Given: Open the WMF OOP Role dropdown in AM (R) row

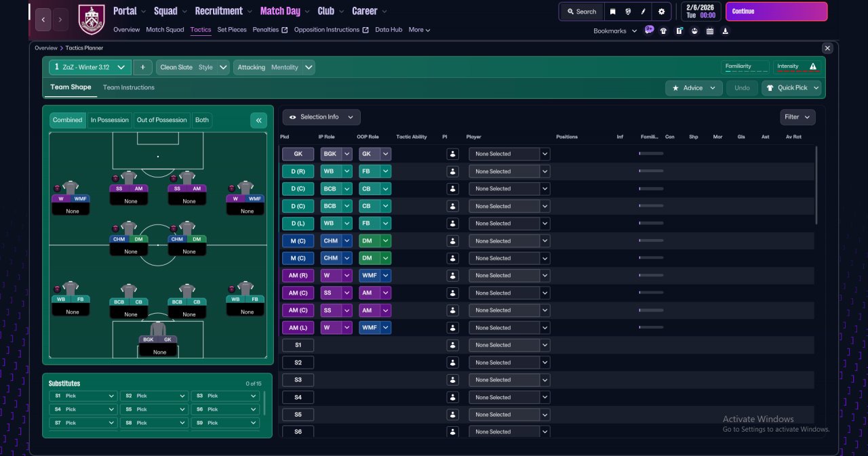Looking at the screenshot, I should pyautogui.click(x=375, y=276).
